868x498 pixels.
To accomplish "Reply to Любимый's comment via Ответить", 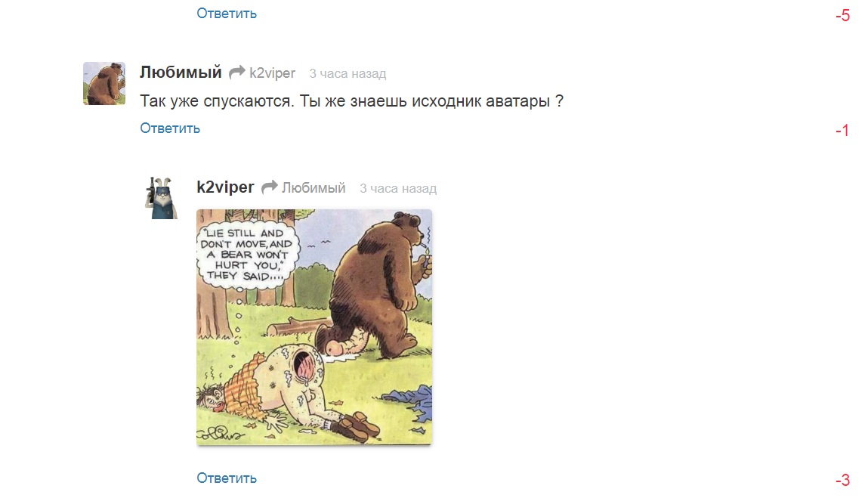I will pyautogui.click(x=170, y=128).
